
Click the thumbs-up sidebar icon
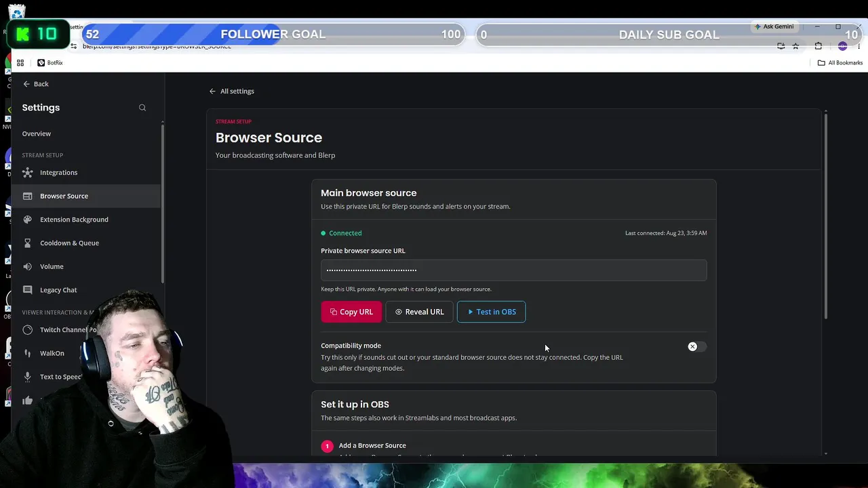pos(27,401)
